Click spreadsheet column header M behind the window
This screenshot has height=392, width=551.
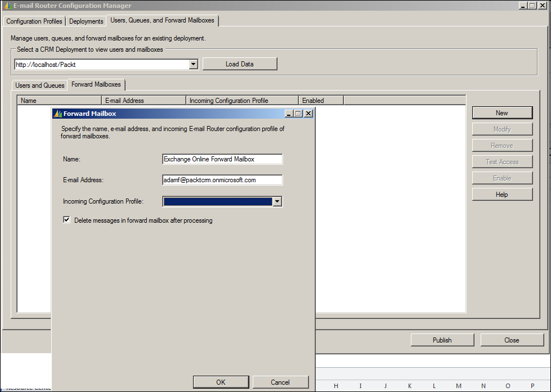click(459, 386)
